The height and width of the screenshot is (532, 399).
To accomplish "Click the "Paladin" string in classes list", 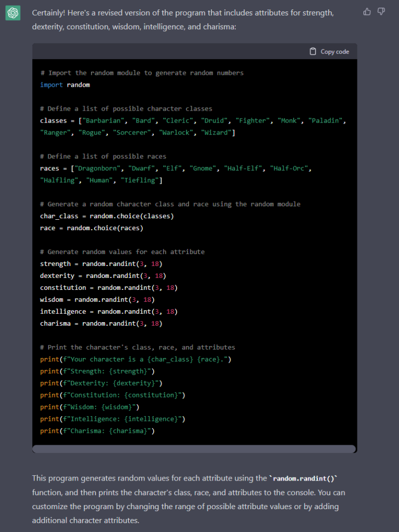I will point(325,121).
